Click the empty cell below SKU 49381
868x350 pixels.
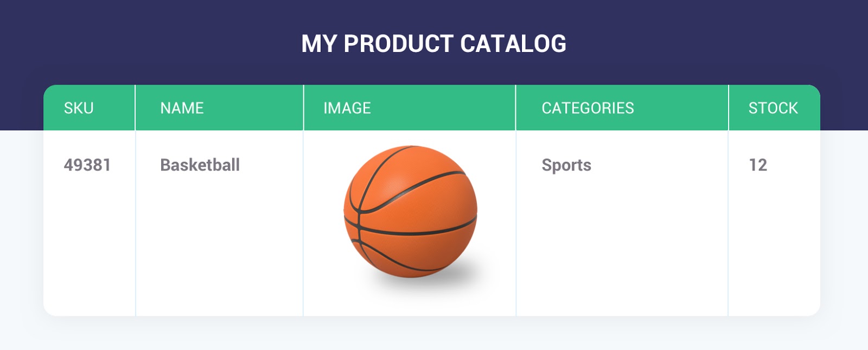point(88,250)
